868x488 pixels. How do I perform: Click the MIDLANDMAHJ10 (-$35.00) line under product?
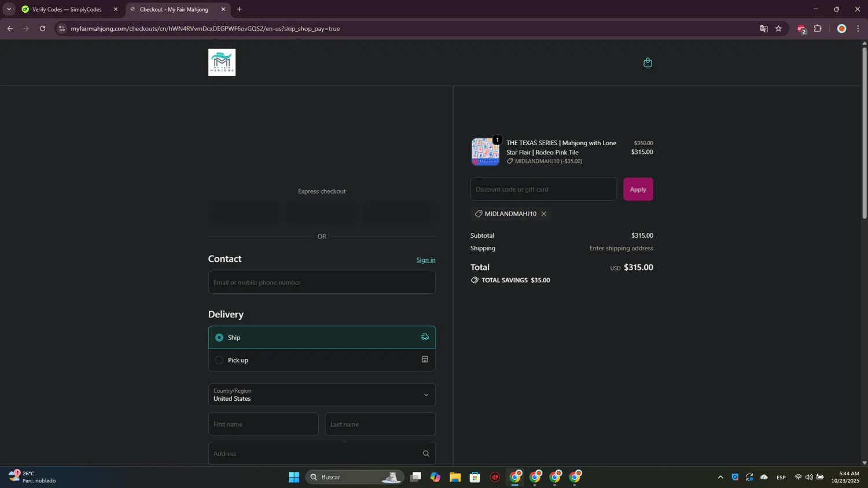tap(545, 161)
